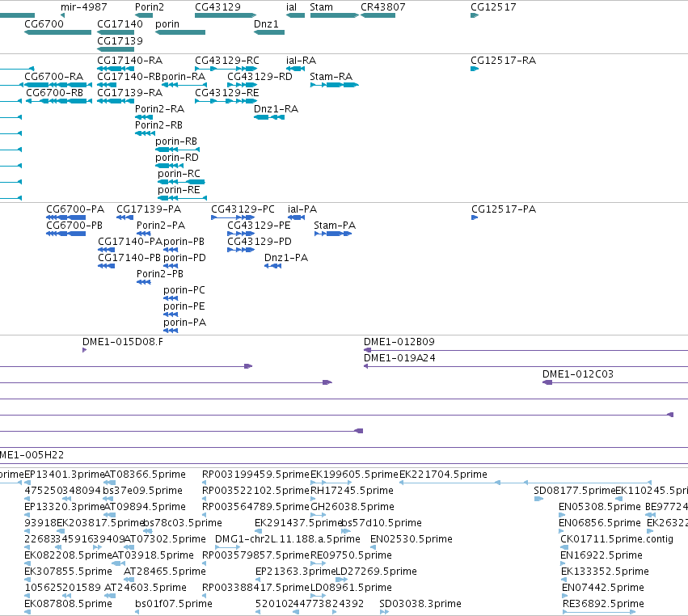The height and width of the screenshot is (616, 688).
Task: Click EST bs01f07.5prime label
Action: 173,604
